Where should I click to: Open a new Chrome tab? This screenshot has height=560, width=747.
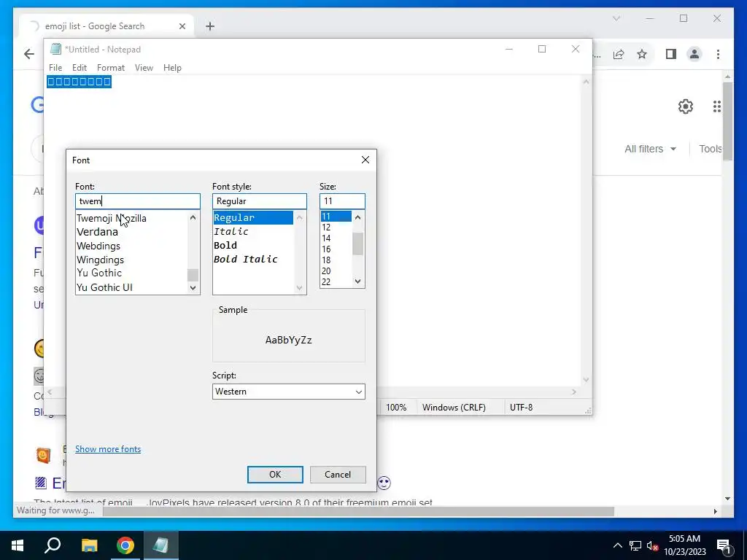click(210, 26)
